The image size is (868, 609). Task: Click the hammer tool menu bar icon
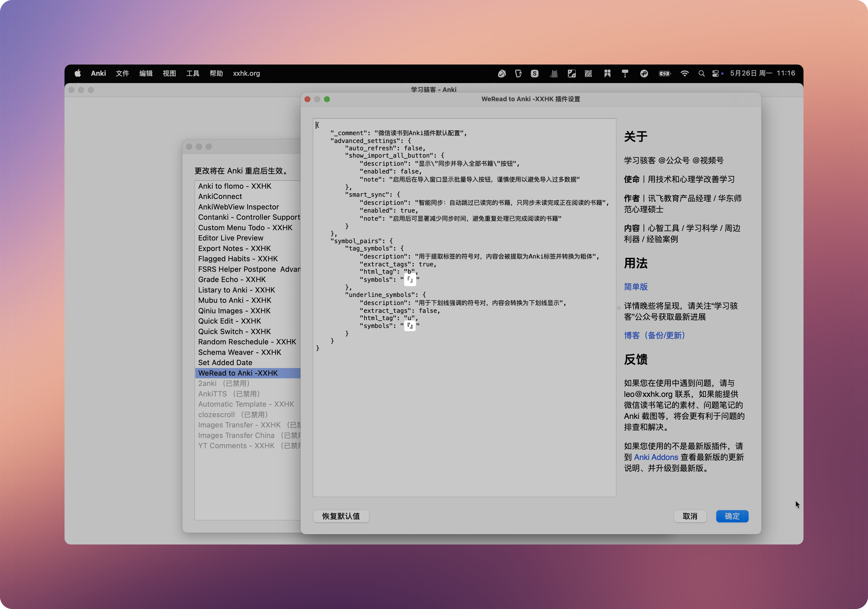pos(625,73)
